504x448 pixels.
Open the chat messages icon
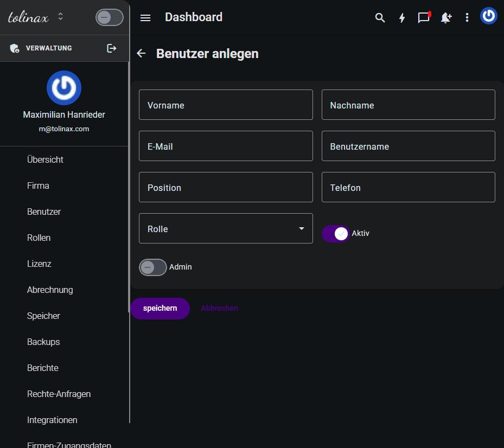[424, 17]
